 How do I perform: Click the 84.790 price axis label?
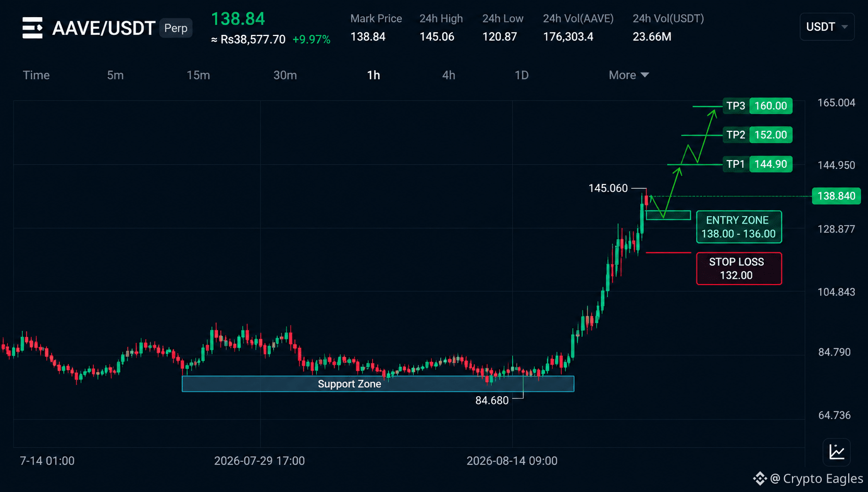[x=834, y=352]
